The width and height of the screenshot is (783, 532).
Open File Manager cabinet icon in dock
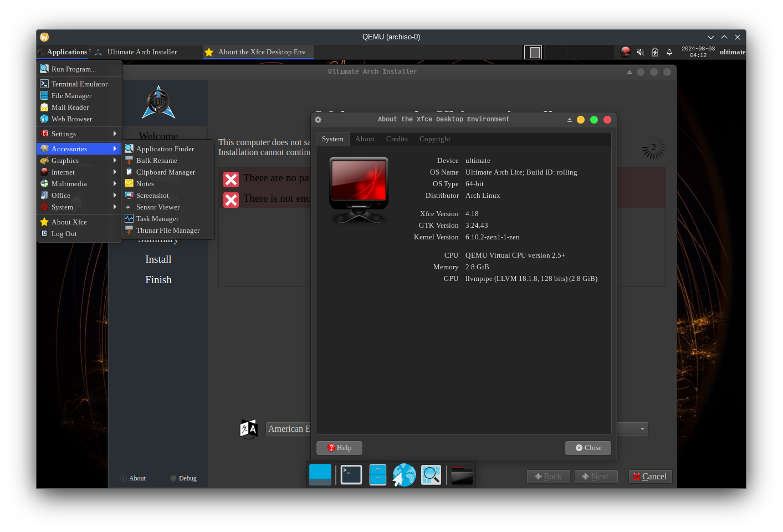pyautogui.click(x=378, y=475)
